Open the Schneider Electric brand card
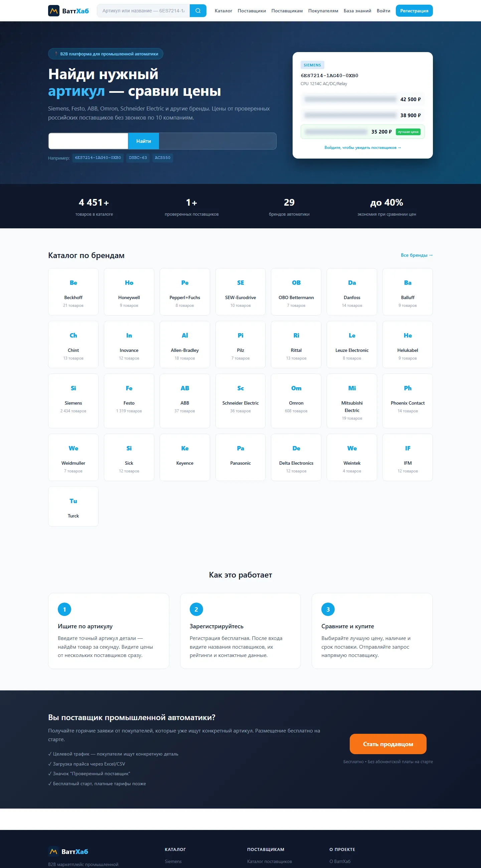 tap(240, 401)
